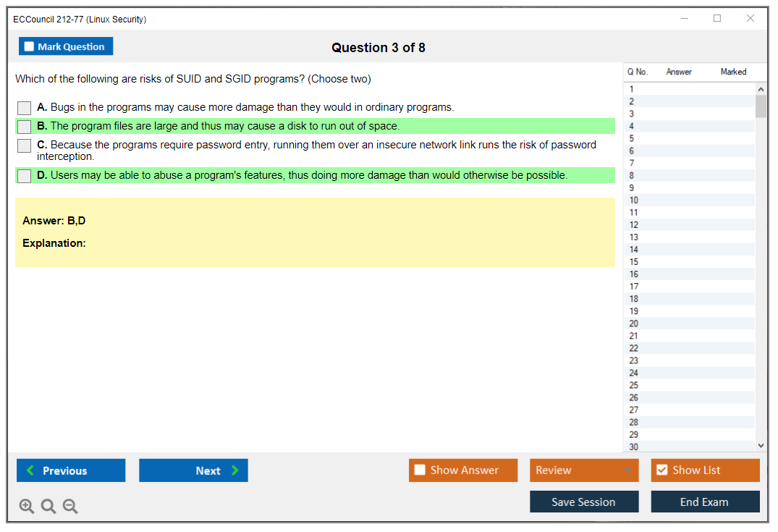
Task: Click the zoom in magnifier icon
Action: point(26,507)
